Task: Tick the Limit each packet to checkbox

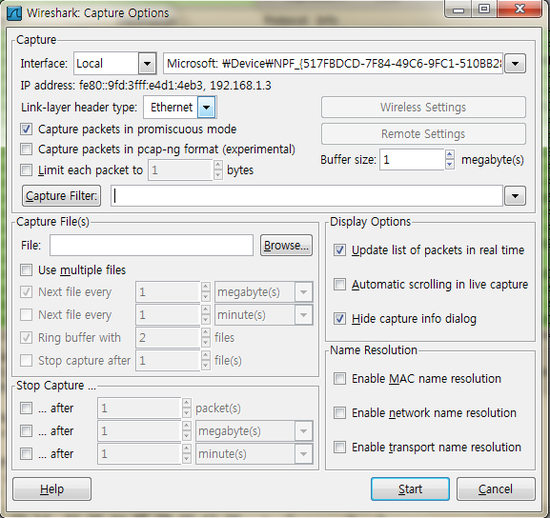Action: click(26, 170)
